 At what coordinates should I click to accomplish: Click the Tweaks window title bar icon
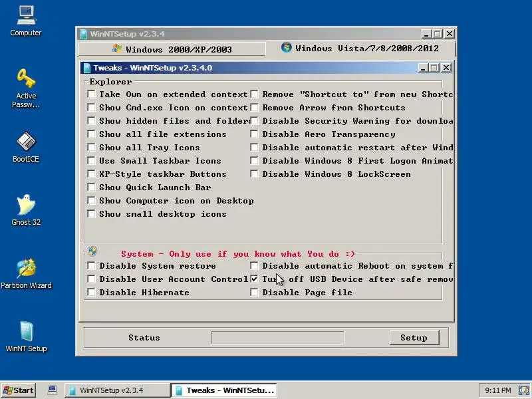(x=87, y=68)
